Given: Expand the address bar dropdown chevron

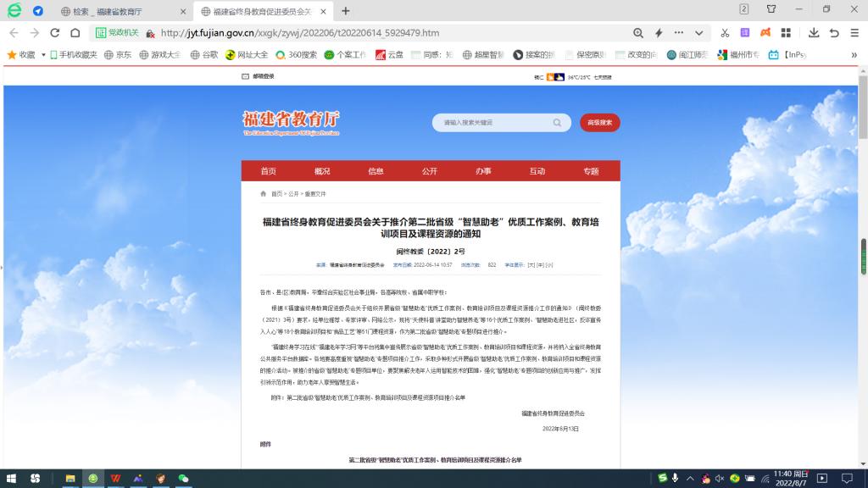Looking at the screenshot, I should (698, 33).
